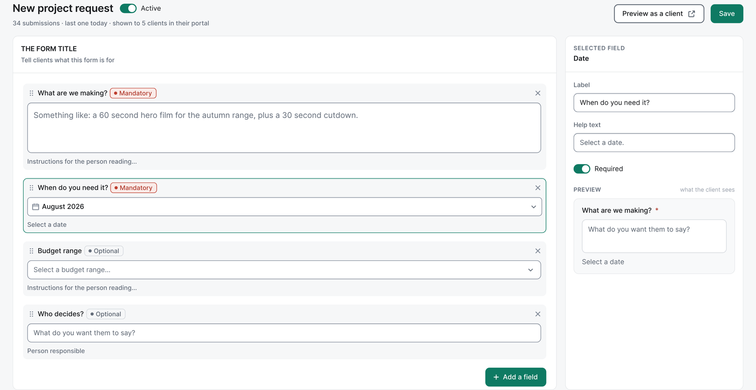Screen dimensions: 756x390
Task: Click Instructions text under What are we making
Action: tap(82, 161)
